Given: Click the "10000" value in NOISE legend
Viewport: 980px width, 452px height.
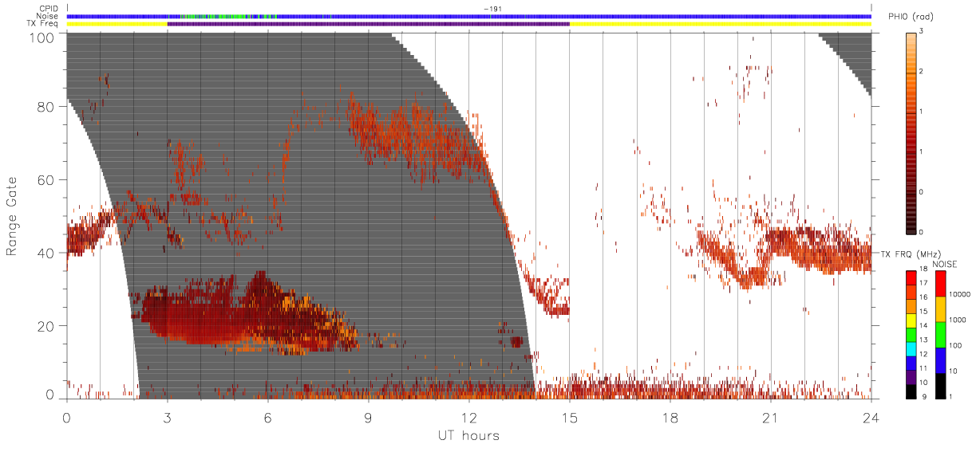Looking at the screenshot, I should tap(961, 295).
